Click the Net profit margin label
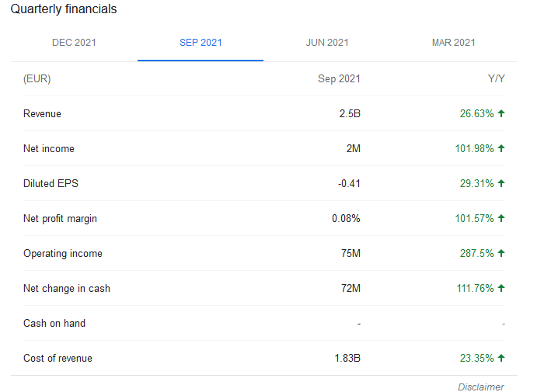 [60, 219]
